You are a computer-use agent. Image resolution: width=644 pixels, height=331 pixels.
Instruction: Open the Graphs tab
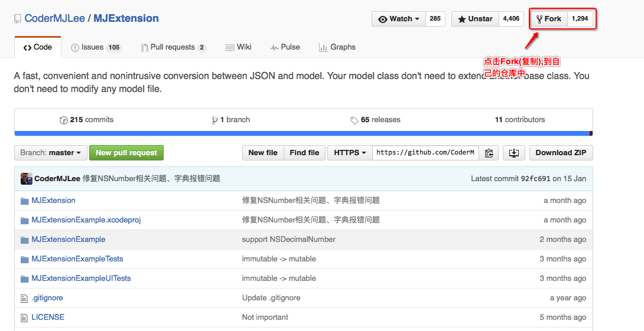pyautogui.click(x=337, y=48)
